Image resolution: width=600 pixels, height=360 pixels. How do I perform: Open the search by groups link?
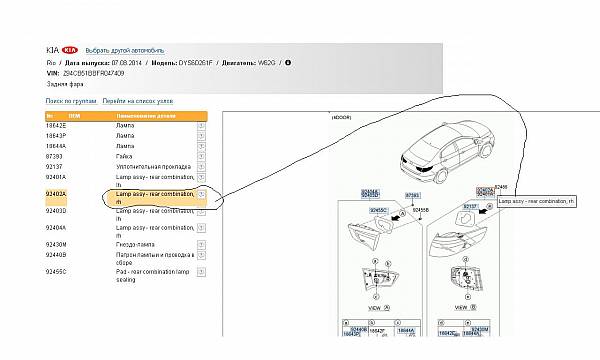pos(71,101)
